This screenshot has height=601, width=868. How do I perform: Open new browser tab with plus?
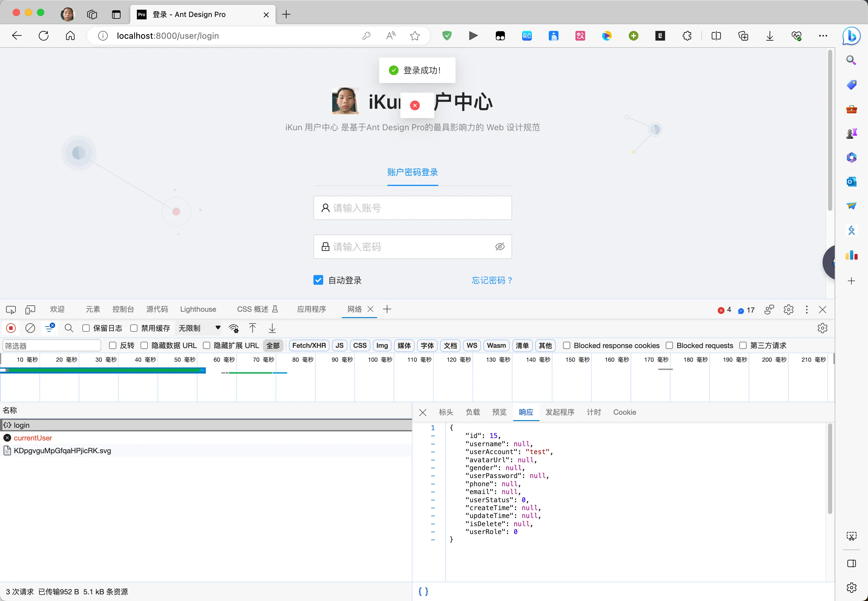(286, 14)
